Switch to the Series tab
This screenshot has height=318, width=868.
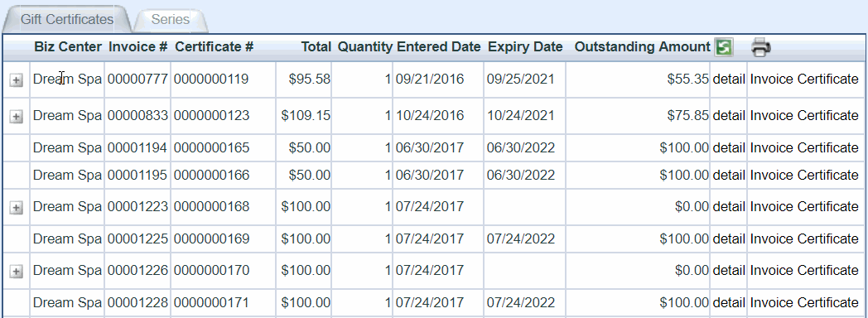[x=171, y=19]
